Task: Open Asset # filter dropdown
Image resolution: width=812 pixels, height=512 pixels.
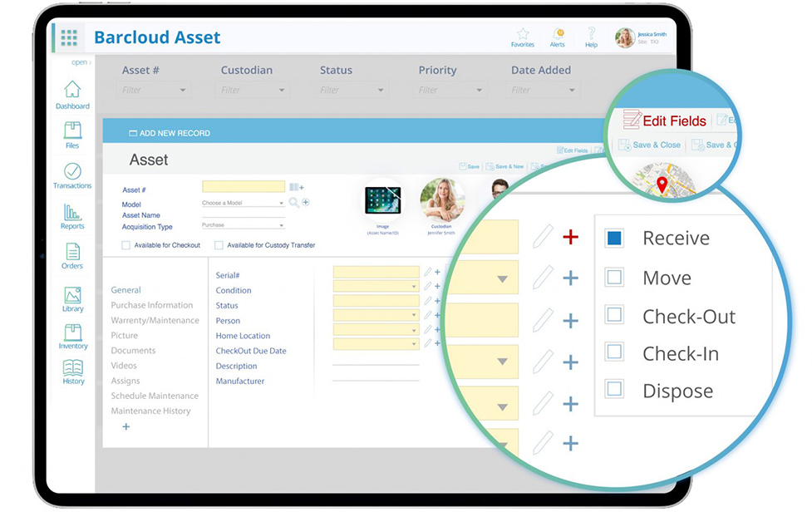Action: point(153,90)
